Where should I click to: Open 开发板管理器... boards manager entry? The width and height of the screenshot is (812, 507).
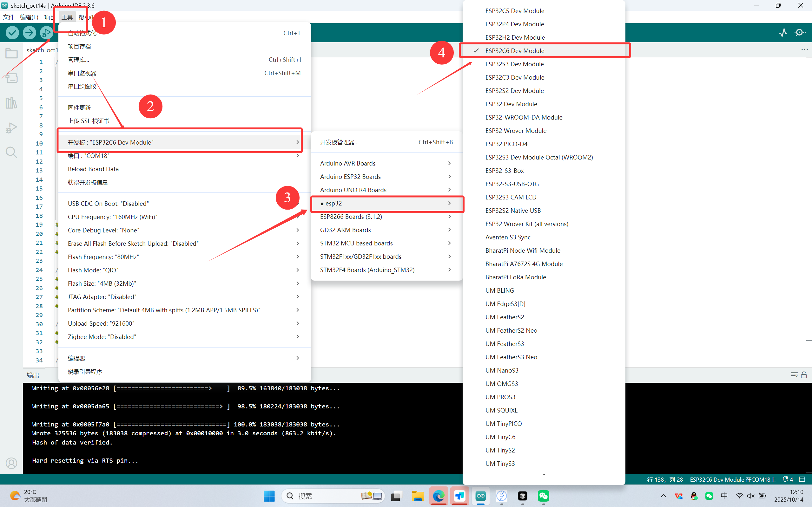pyautogui.click(x=339, y=142)
